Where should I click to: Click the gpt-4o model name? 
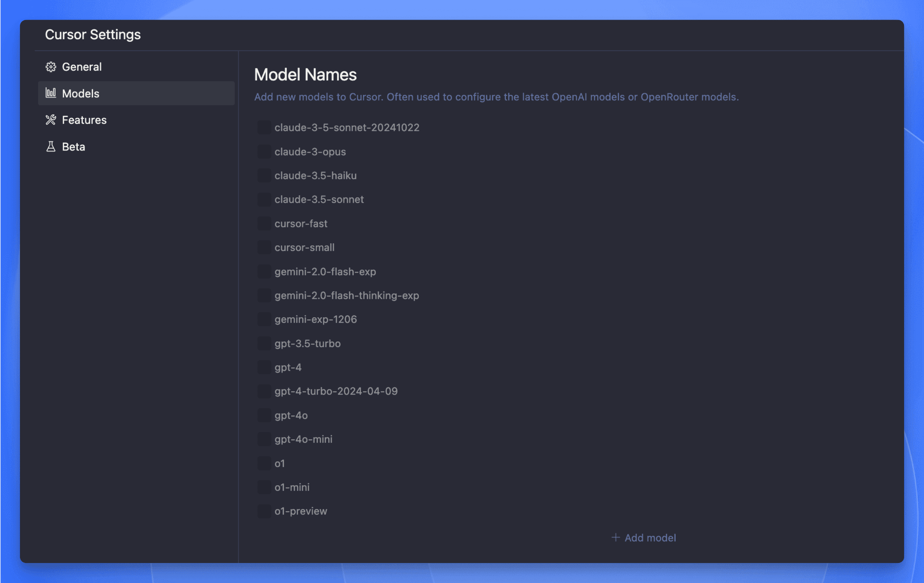click(291, 415)
